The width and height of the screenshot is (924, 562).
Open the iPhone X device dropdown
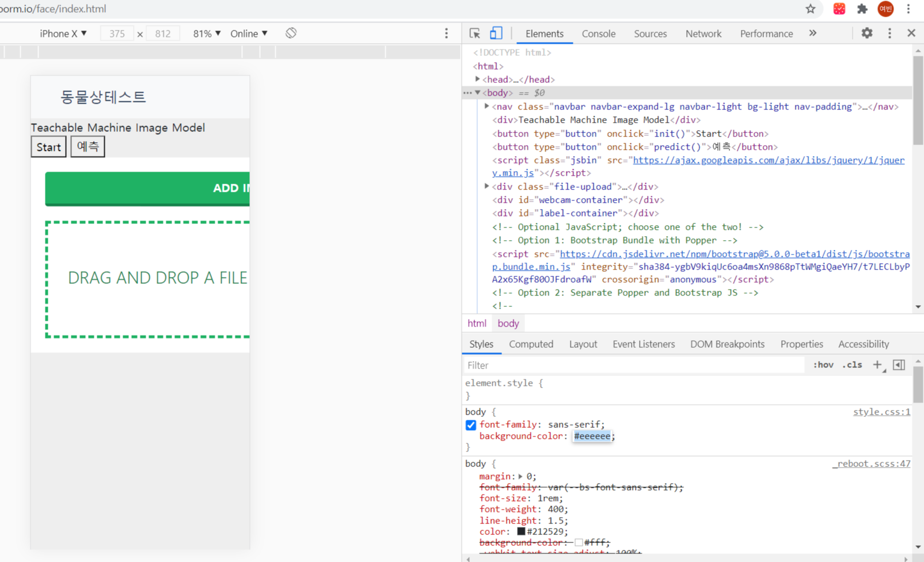[x=63, y=33]
